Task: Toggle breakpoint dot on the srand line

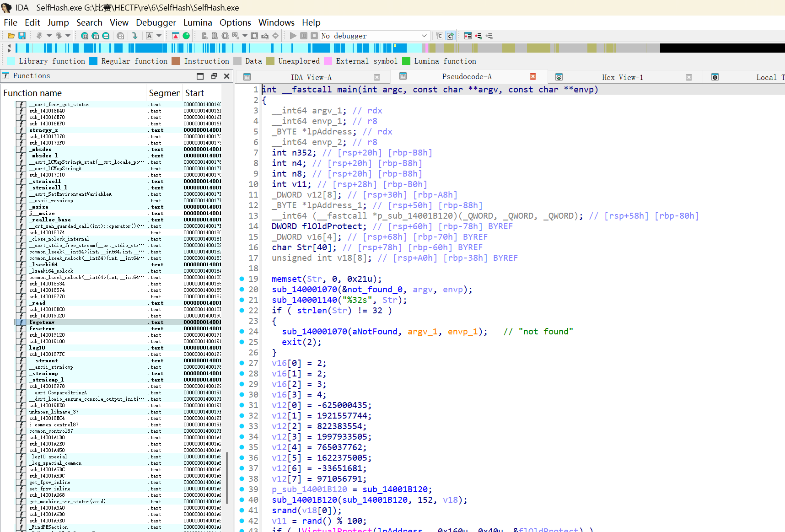Action: click(242, 511)
